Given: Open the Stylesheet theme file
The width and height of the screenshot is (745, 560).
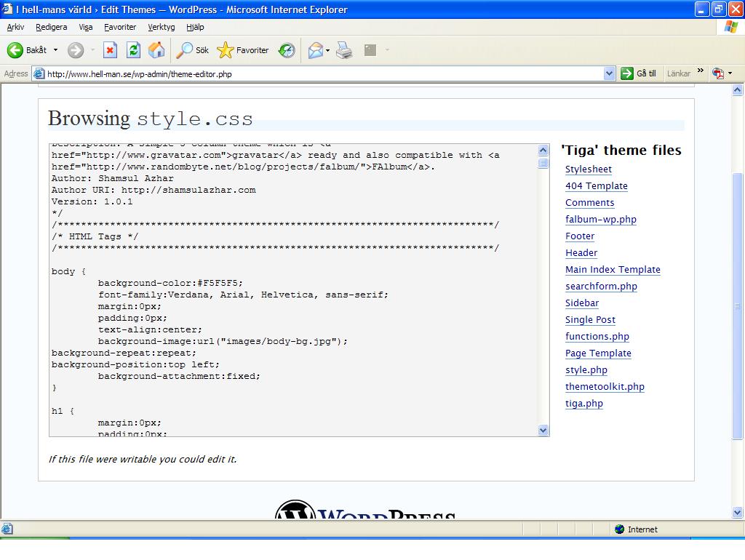Looking at the screenshot, I should pyautogui.click(x=588, y=169).
